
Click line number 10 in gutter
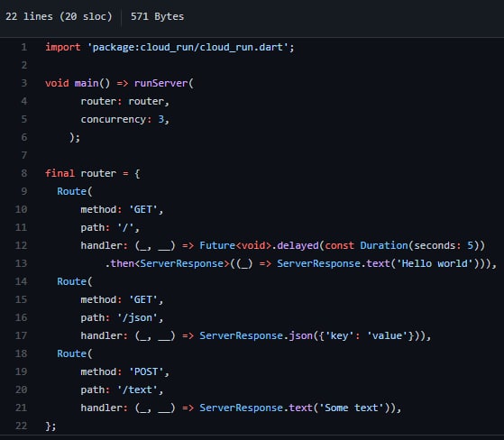[x=22, y=209]
